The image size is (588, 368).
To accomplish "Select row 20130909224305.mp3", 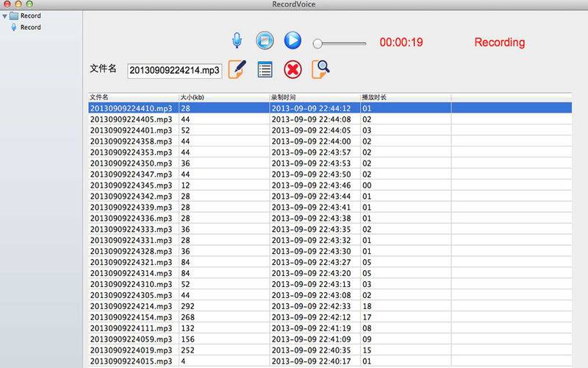I will click(330, 295).
